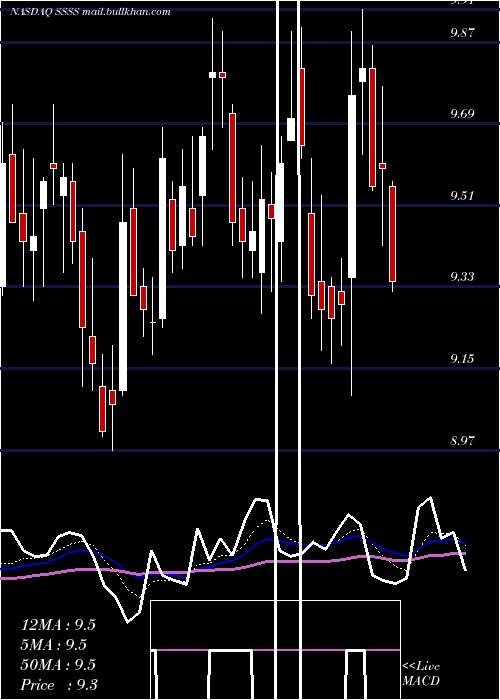Select the 8.97 price axis label
Screen dimensions: 500x700
point(462,441)
